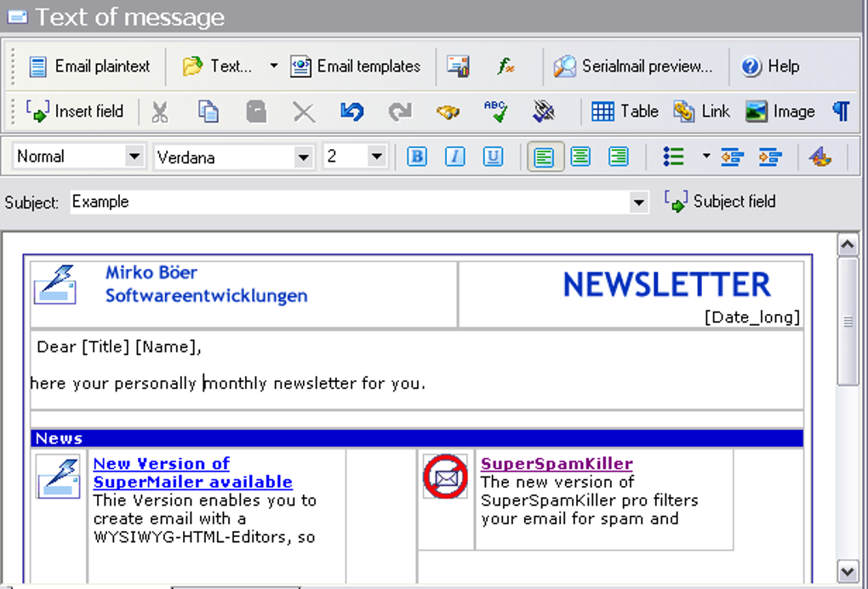Click Insert field button
Image resolution: width=868 pixels, height=589 pixels.
[x=75, y=112]
